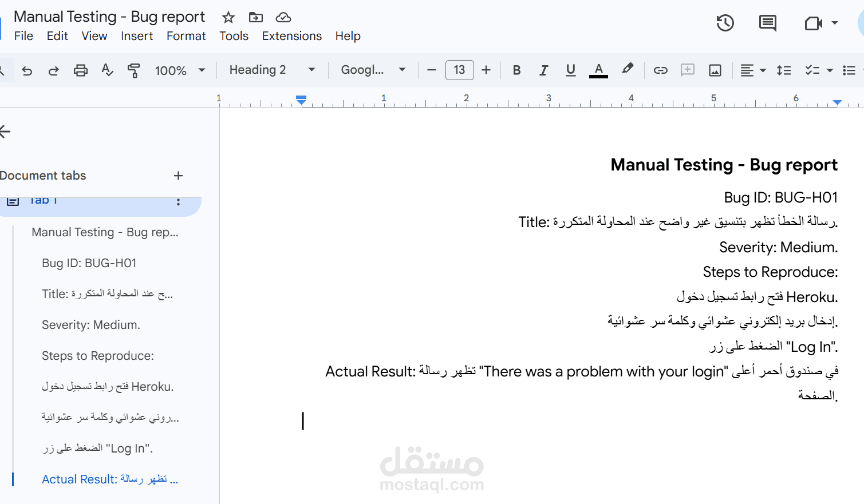Open highlight color picker
The image size is (864, 504).
(628, 69)
